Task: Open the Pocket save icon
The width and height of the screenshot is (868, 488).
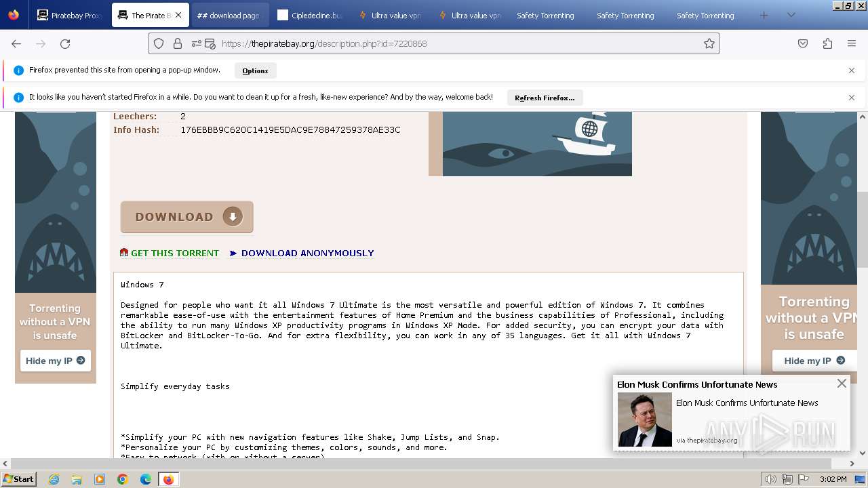Action: tap(803, 43)
